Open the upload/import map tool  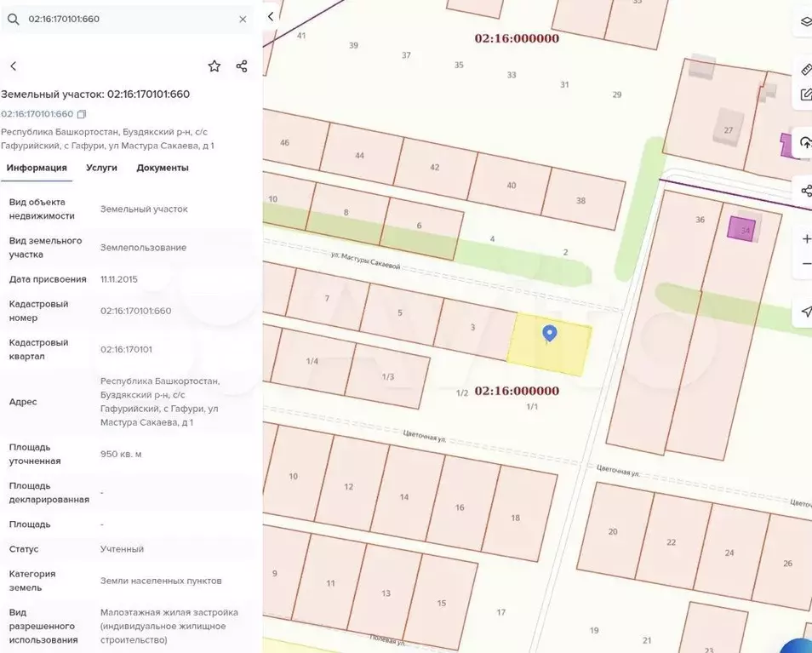click(805, 142)
